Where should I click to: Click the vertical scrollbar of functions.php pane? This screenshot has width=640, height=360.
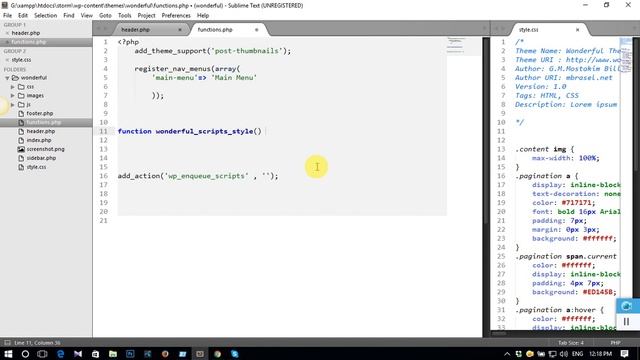click(486, 131)
